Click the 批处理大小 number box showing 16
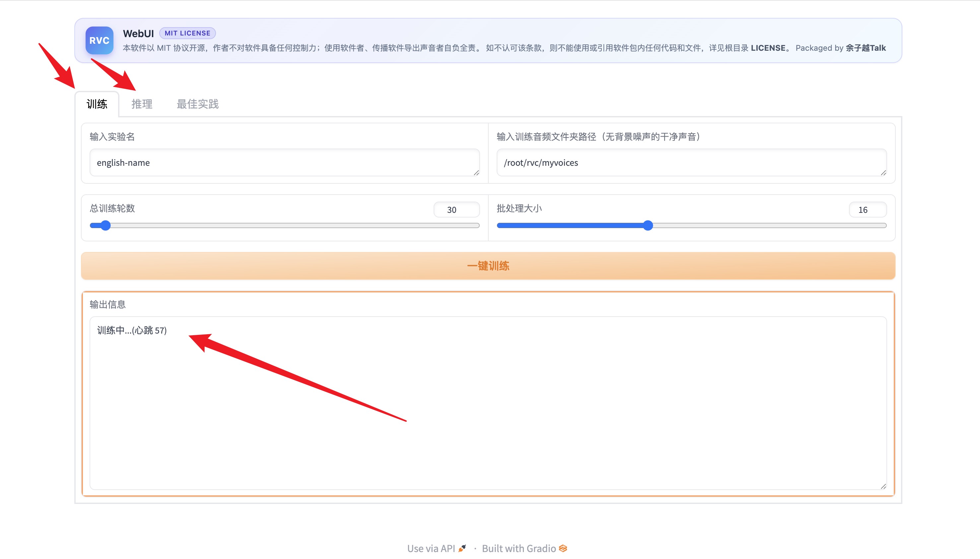The width and height of the screenshot is (980, 559). pos(868,210)
